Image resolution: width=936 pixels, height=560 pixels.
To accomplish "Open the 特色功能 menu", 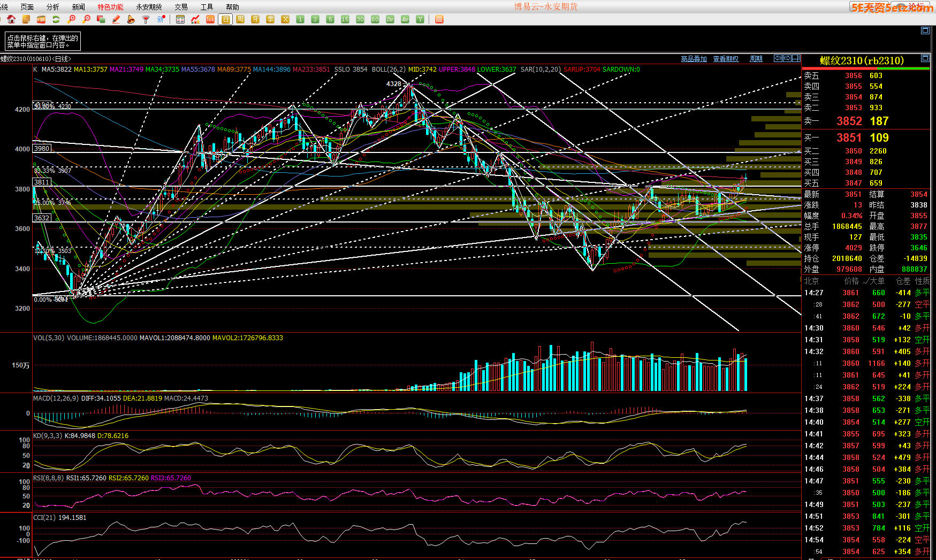I will [x=110, y=7].
